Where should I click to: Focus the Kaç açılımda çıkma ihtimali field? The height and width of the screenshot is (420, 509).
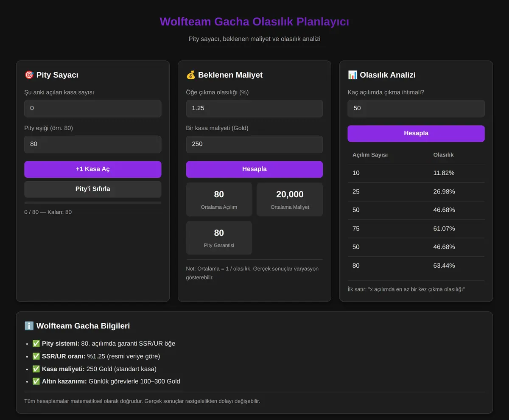pyautogui.click(x=416, y=108)
